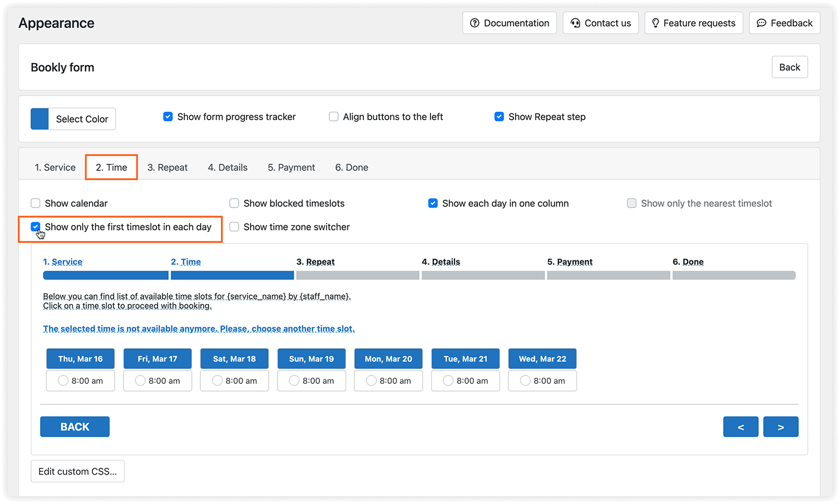Edit the available time slots description text
The width and height of the screenshot is (840, 504).
pyautogui.click(x=197, y=301)
